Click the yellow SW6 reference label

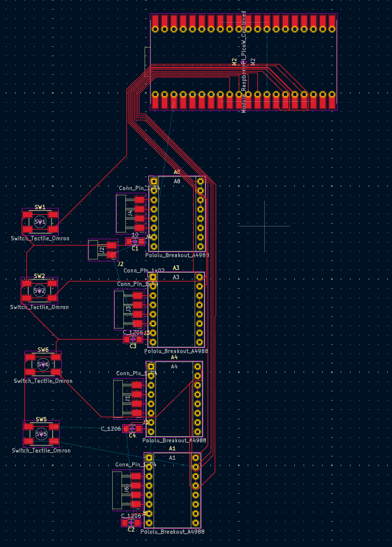[43, 350]
